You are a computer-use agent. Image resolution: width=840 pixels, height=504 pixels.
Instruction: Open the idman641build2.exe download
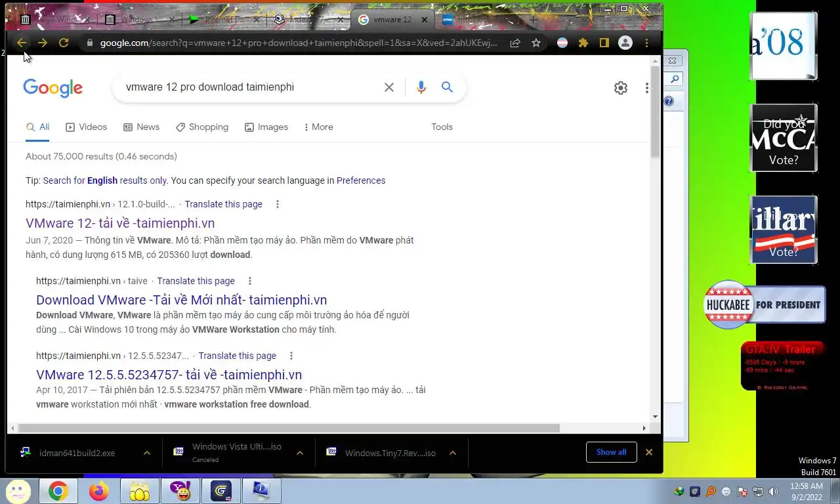point(77,453)
